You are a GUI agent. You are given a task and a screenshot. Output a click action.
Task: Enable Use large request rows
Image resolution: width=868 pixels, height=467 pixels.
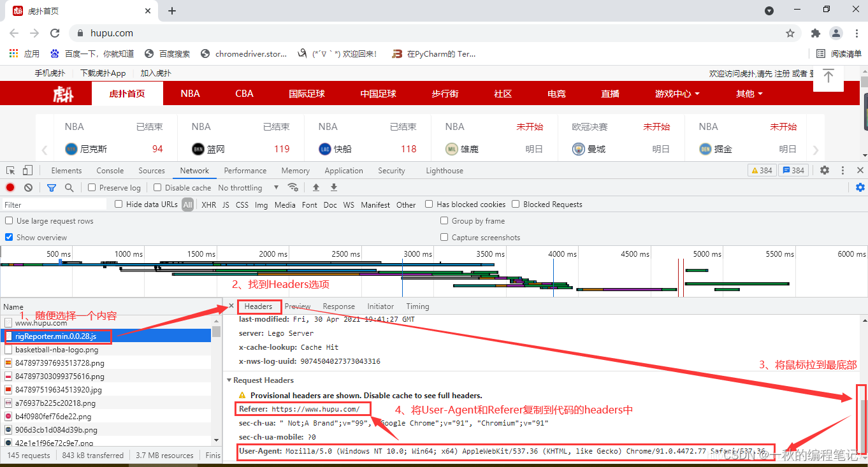(x=9, y=220)
